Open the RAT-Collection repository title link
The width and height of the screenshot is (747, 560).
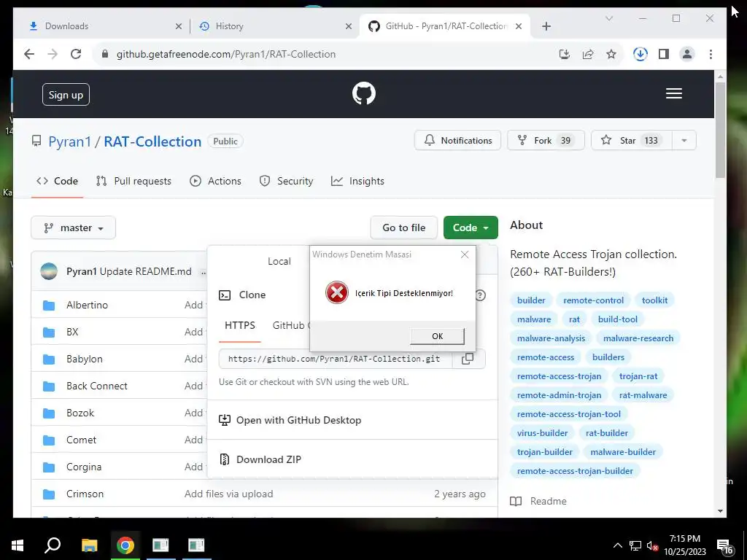(152, 141)
